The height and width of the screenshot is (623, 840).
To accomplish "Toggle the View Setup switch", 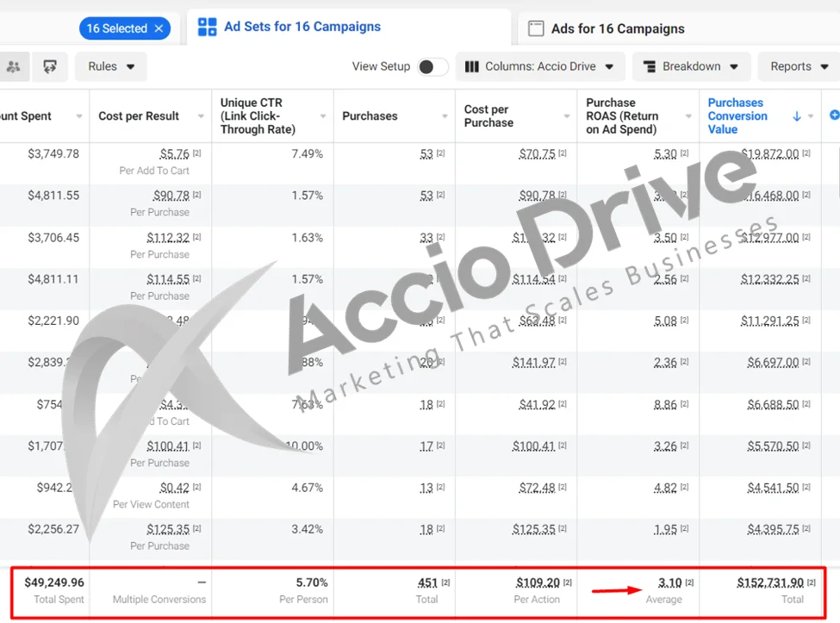I will (432, 67).
